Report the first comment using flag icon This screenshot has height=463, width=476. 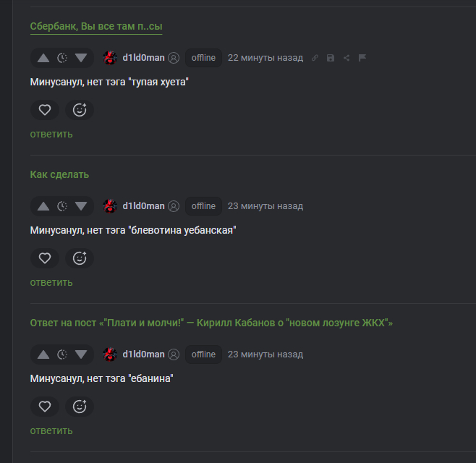(362, 58)
